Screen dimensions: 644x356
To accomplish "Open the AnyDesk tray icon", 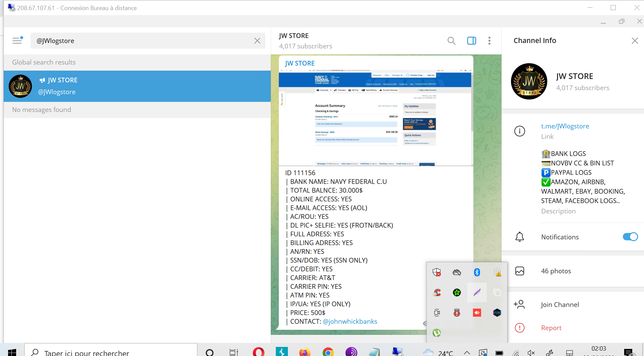I will click(x=477, y=313).
